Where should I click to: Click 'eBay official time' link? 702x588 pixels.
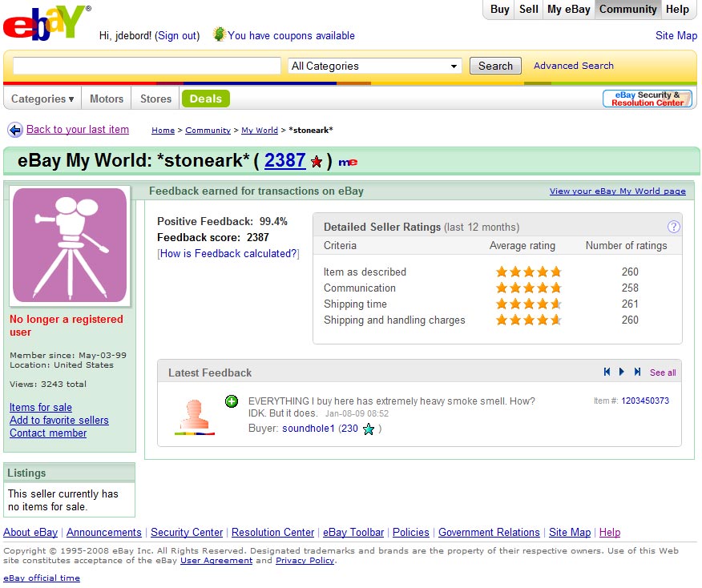42,578
